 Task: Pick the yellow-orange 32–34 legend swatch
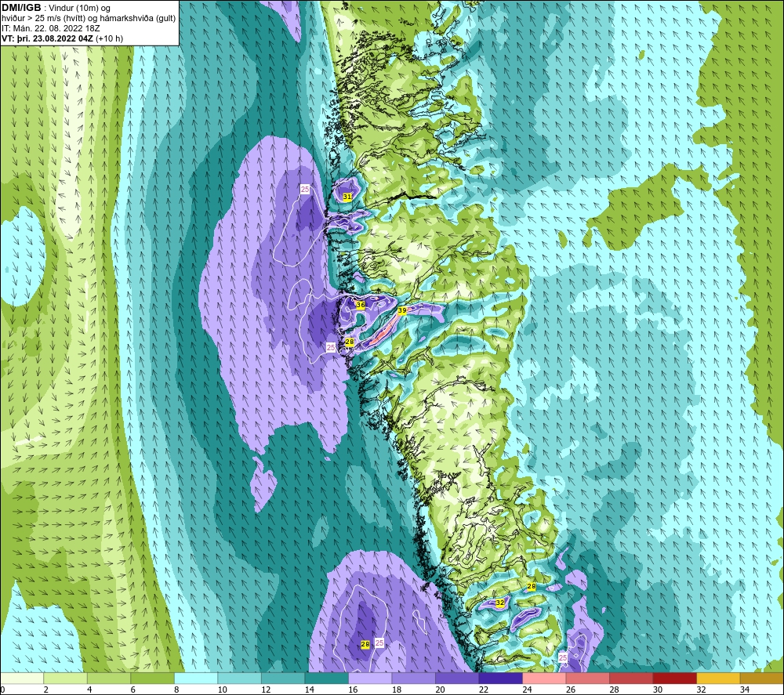click(x=718, y=679)
